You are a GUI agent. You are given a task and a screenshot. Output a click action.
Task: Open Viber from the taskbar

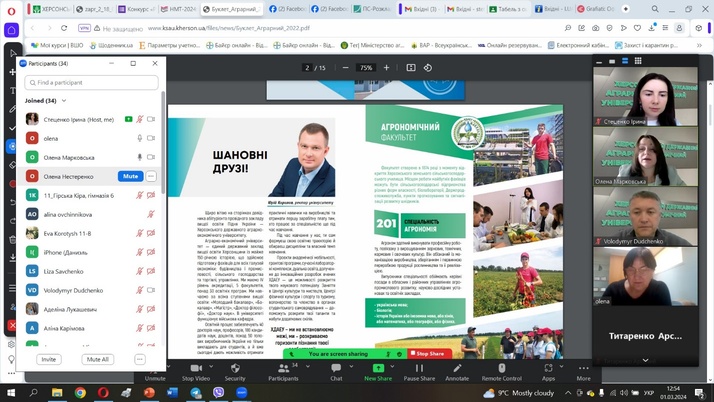[x=219, y=392]
